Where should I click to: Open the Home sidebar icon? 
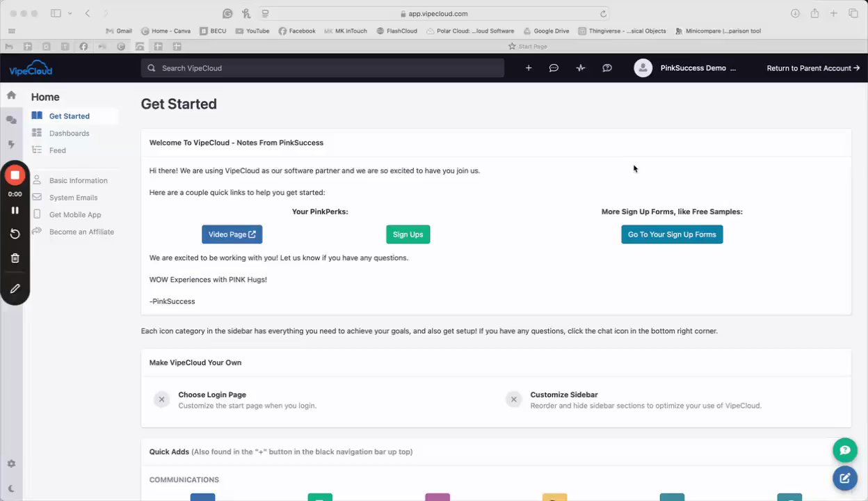pyautogui.click(x=11, y=95)
